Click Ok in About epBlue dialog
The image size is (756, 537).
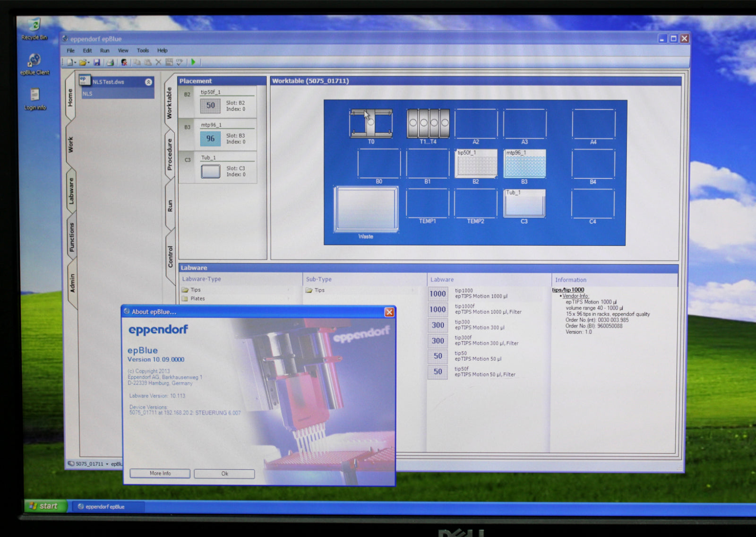click(224, 474)
